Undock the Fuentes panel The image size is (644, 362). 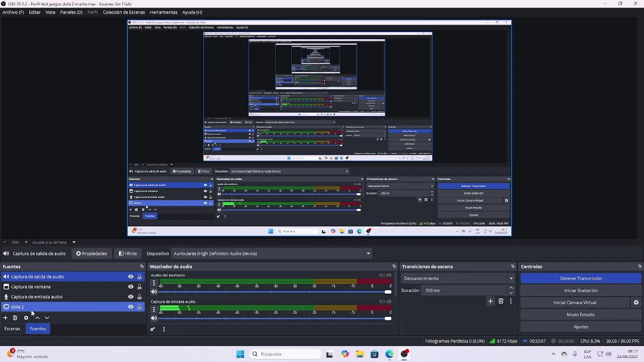pyautogui.click(x=141, y=266)
